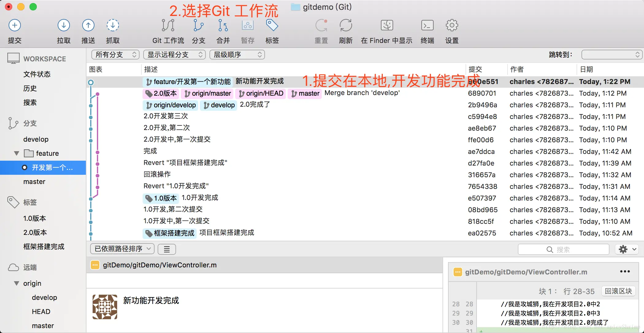
Task: Click the 抓取 (Fetch) toolbar icon
Action: (x=113, y=25)
